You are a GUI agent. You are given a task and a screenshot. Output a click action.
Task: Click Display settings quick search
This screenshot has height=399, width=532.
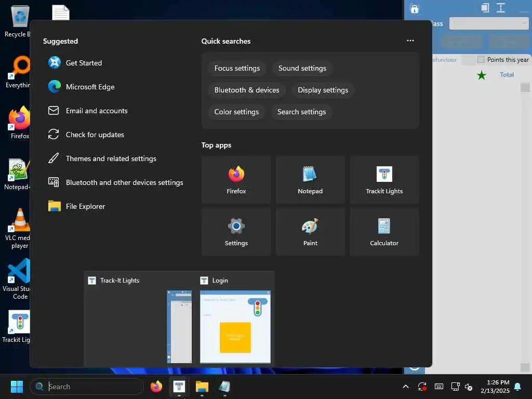click(x=323, y=90)
